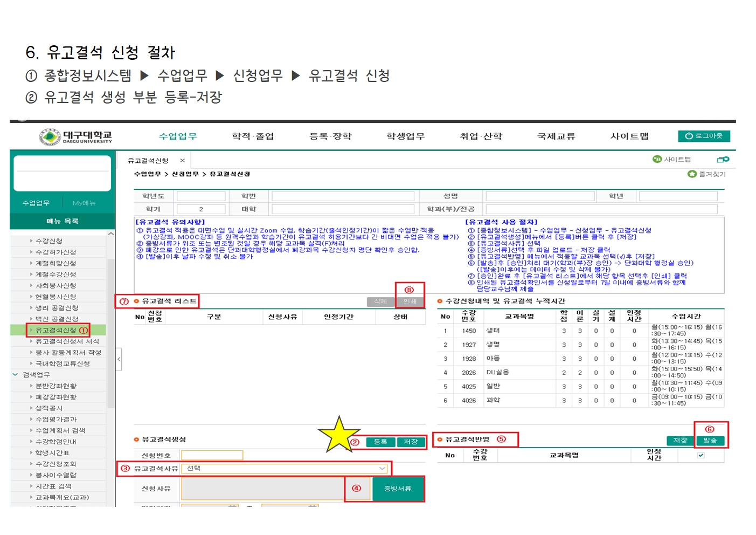Click the 증빙서류 upload button
Image resolution: width=756 pixels, height=535 pixels.
point(398,489)
